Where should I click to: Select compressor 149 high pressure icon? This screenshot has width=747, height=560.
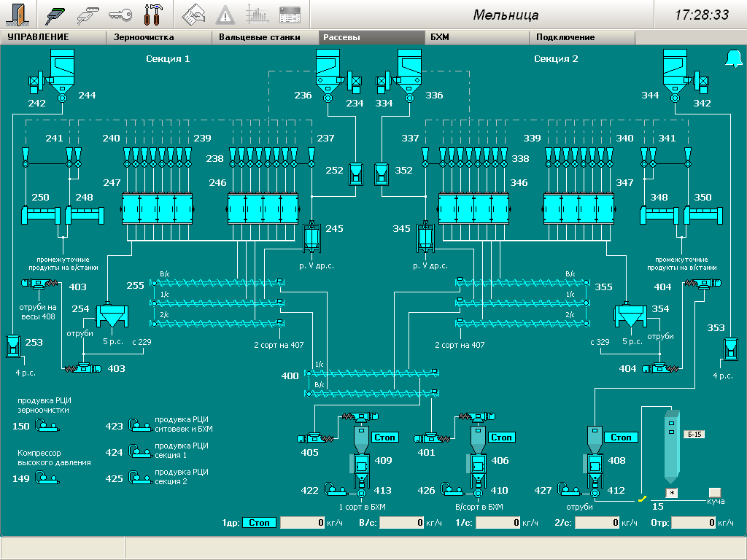pyautogui.click(x=48, y=478)
